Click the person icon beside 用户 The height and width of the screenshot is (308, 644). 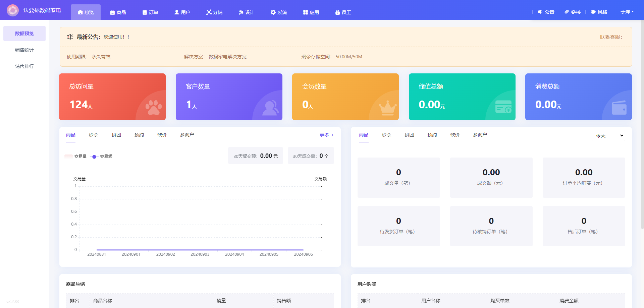(177, 12)
